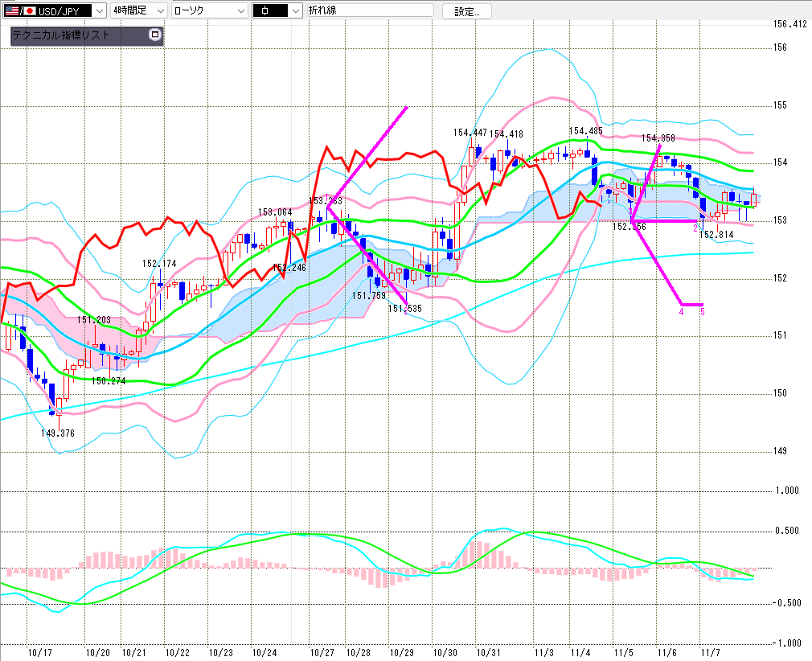
Task: Click the magenta wave marker 5
Action: (x=702, y=311)
